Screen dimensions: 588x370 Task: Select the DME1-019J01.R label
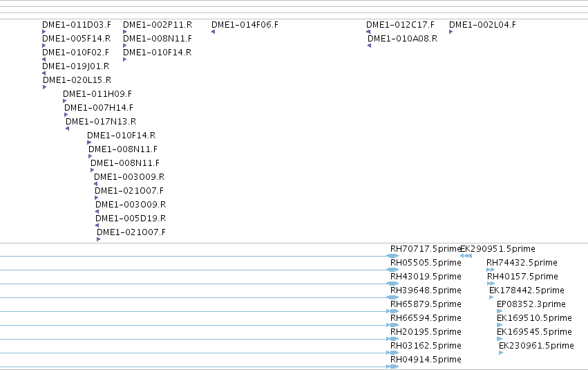76,66
